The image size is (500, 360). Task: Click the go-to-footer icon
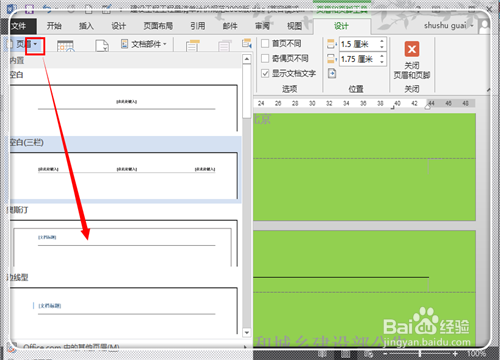pos(224,46)
